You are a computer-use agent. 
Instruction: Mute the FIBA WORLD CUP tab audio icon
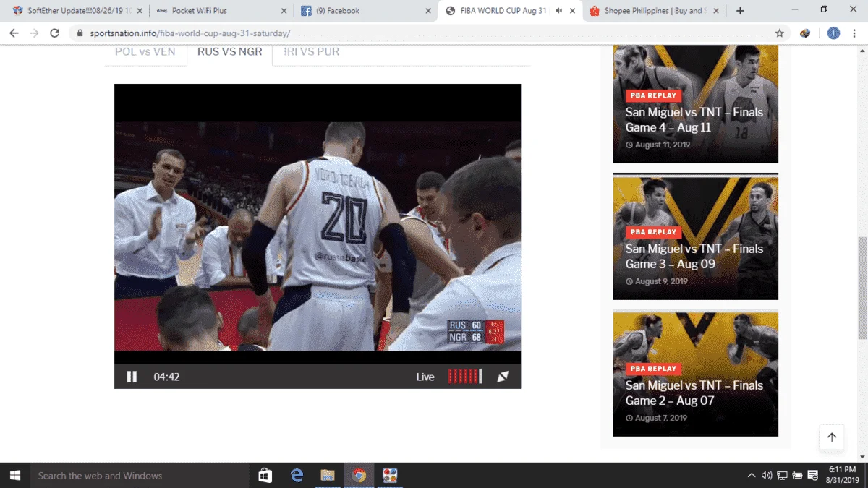(x=559, y=11)
